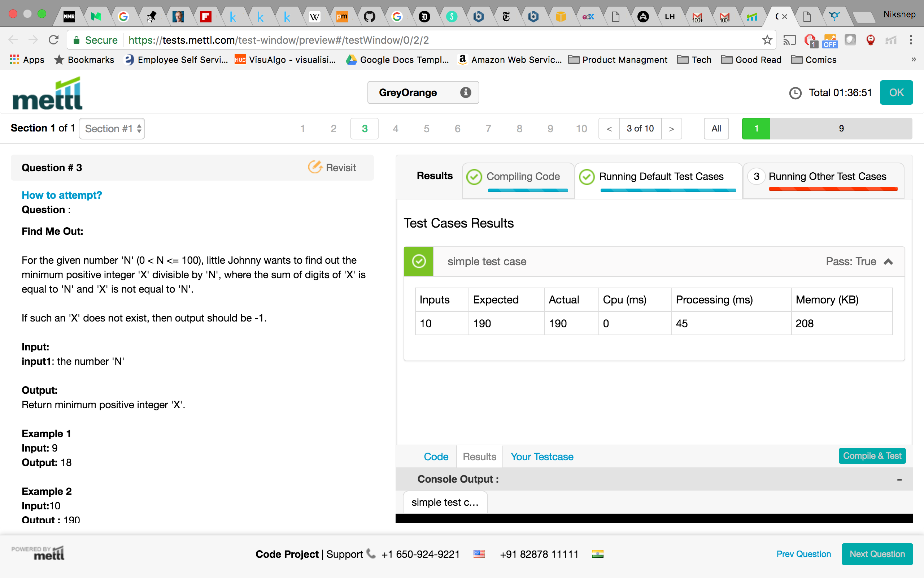Select Running Default Test Cases tab
The height and width of the screenshot is (578, 924).
[x=659, y=181]
